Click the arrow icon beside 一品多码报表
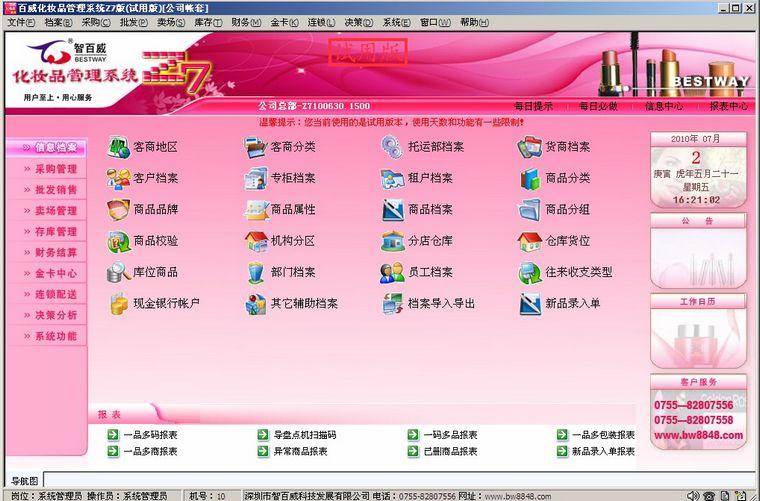 point(112,435)
